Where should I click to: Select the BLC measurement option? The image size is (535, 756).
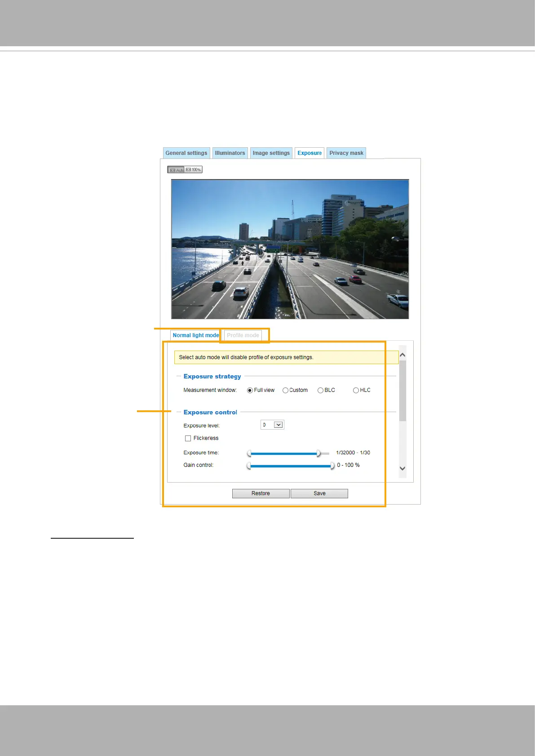click(x=320, y=391)
